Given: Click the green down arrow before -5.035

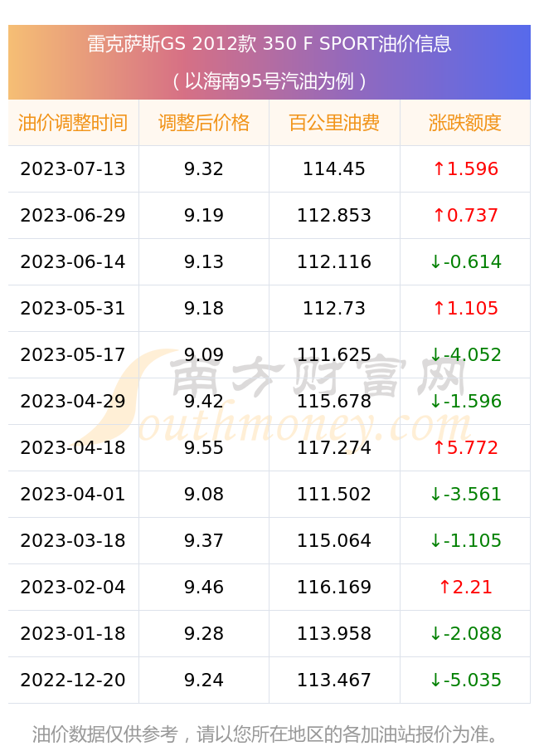Looking at the screenshot, I should [435, 680].
